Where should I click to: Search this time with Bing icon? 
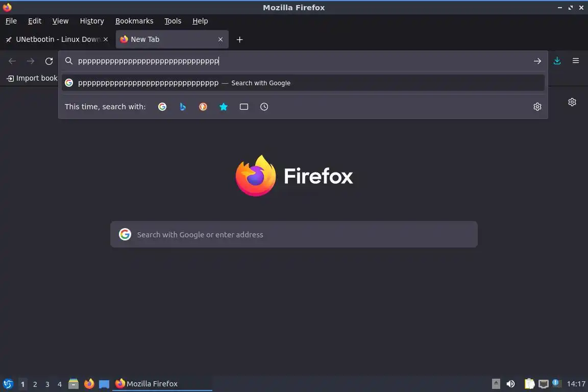(x=183, y=107)
